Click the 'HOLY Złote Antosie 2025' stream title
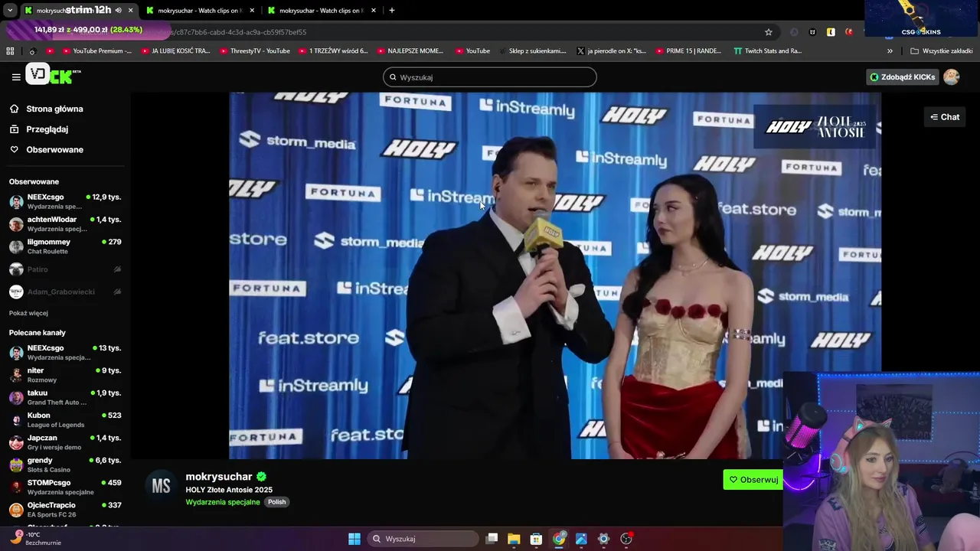The width and height of the screenshot is (980, 551). pos(229,490)
